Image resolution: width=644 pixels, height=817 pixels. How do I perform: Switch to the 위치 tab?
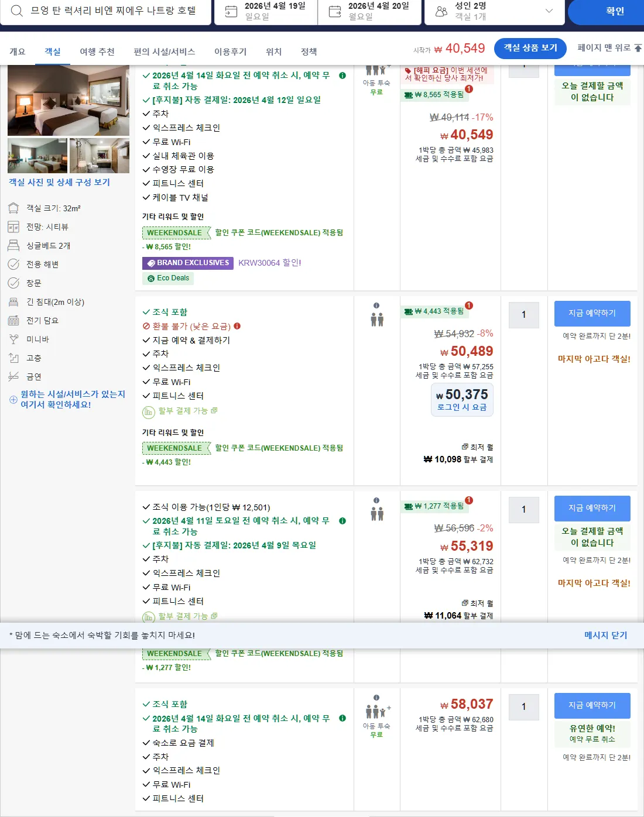point(274,52)
